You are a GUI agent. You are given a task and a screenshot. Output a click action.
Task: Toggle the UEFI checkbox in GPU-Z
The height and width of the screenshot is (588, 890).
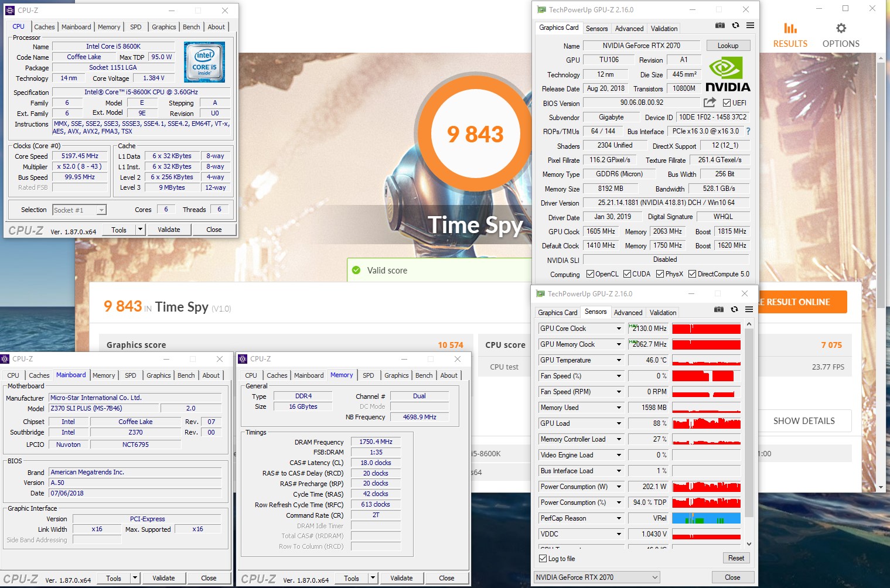tap(727, 102)
